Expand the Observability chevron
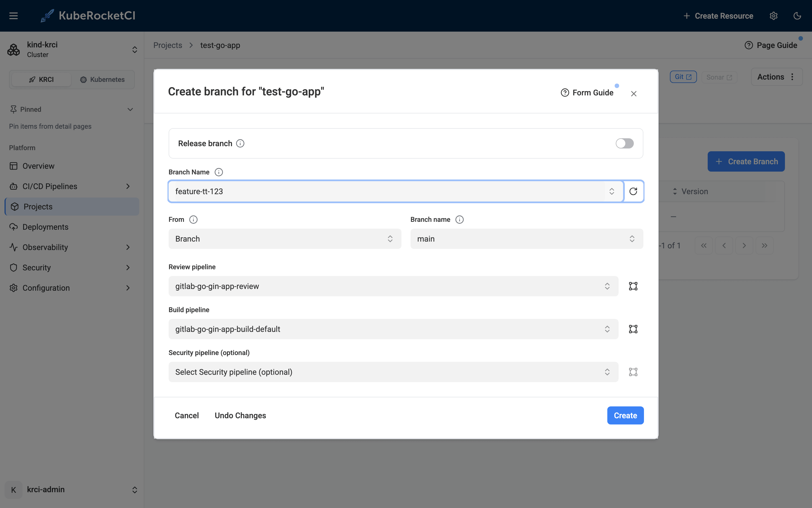The height and width of the screenshot is (508, 812). point(128,247)
